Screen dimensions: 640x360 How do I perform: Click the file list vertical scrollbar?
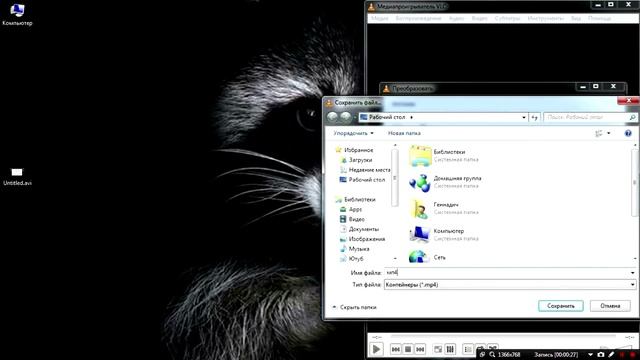(x=635, y=182)
